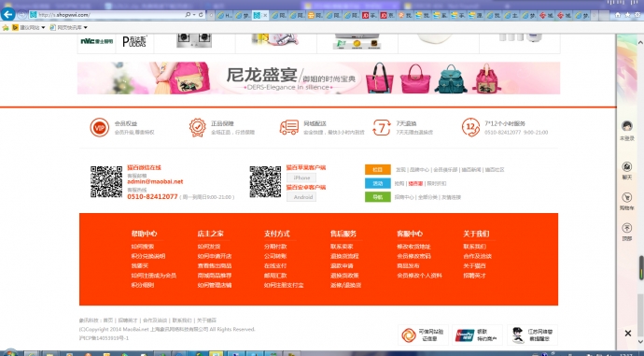This screenshot has height=356, width=644.
Task: Open the 猫百新闻 link
Action: pos(471,170)
